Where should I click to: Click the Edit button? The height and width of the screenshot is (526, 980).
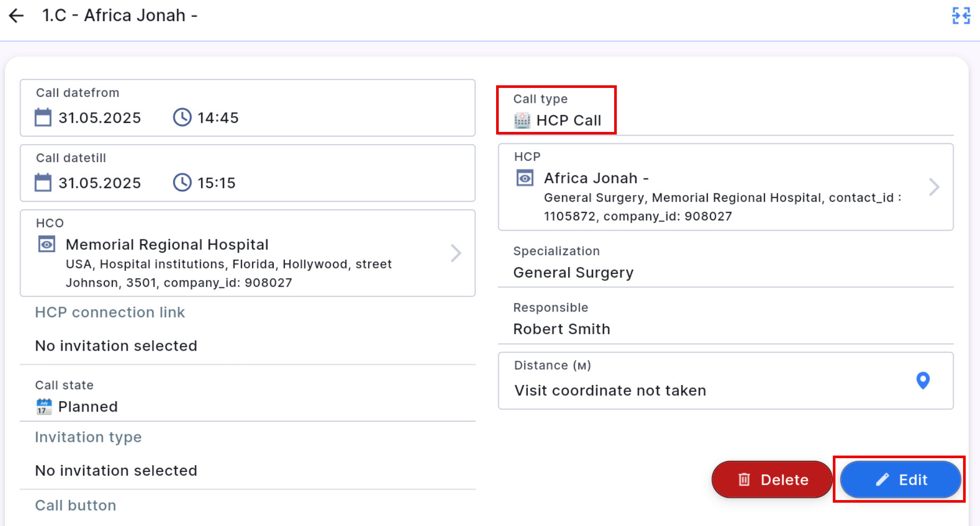[901, 479]
